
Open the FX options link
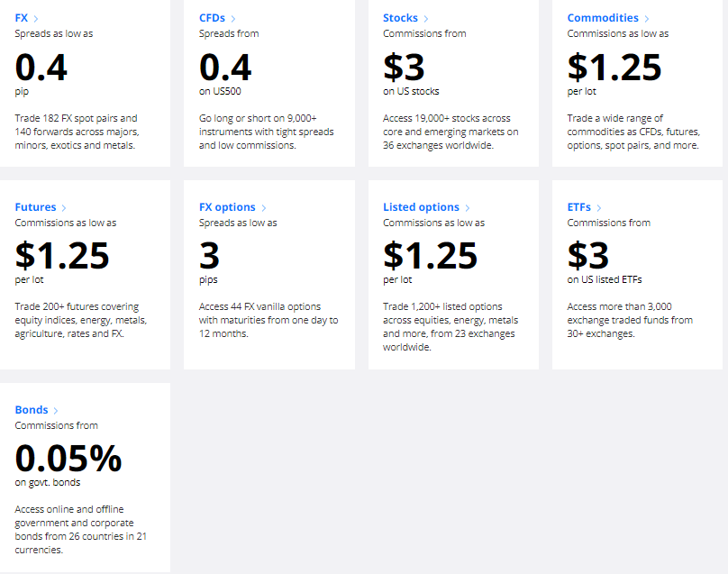point(227,207)
